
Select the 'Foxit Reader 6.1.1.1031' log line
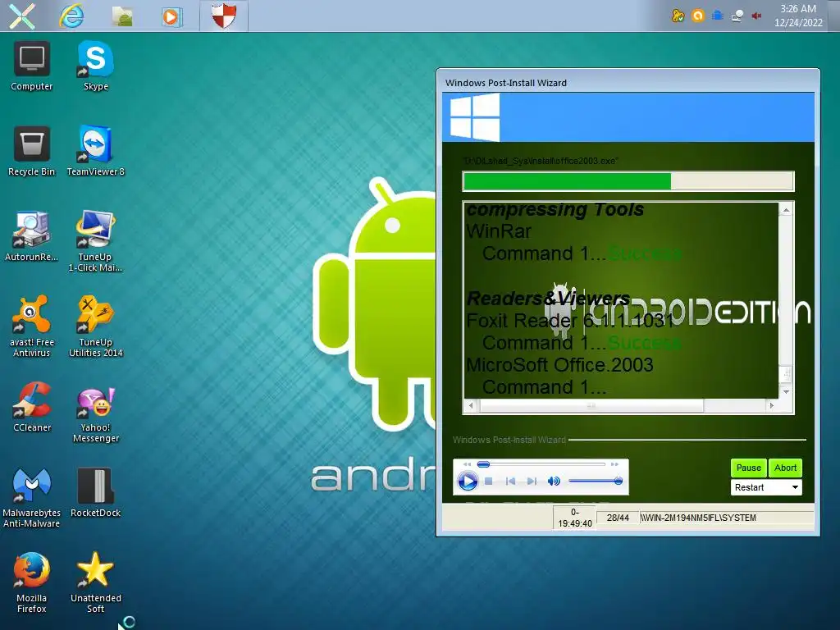pos(570,321)
